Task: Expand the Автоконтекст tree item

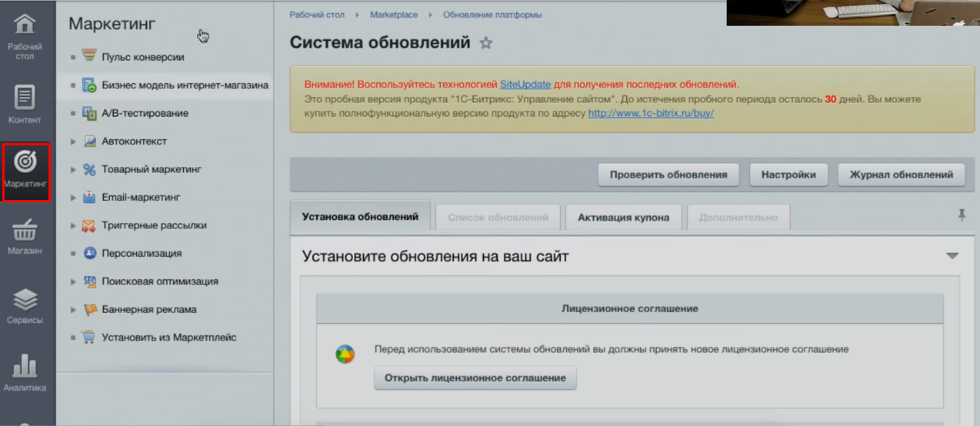Action: point(74,141)
